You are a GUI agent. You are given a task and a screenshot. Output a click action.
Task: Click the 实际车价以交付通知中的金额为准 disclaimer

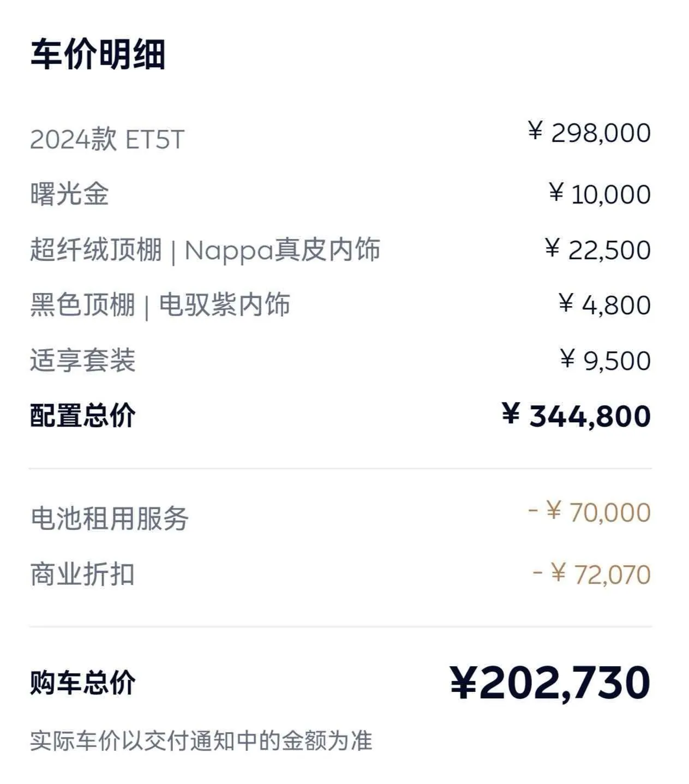coord(201,741)
